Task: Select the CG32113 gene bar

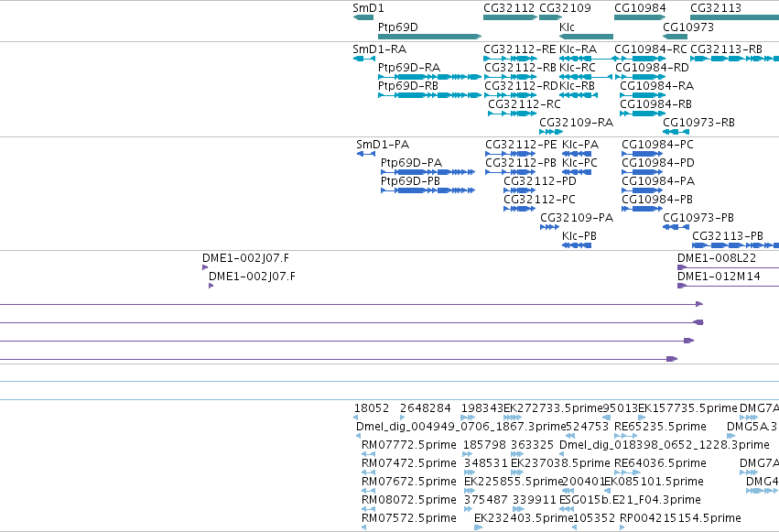Action: pyautogui.click(x=735, y=17)
